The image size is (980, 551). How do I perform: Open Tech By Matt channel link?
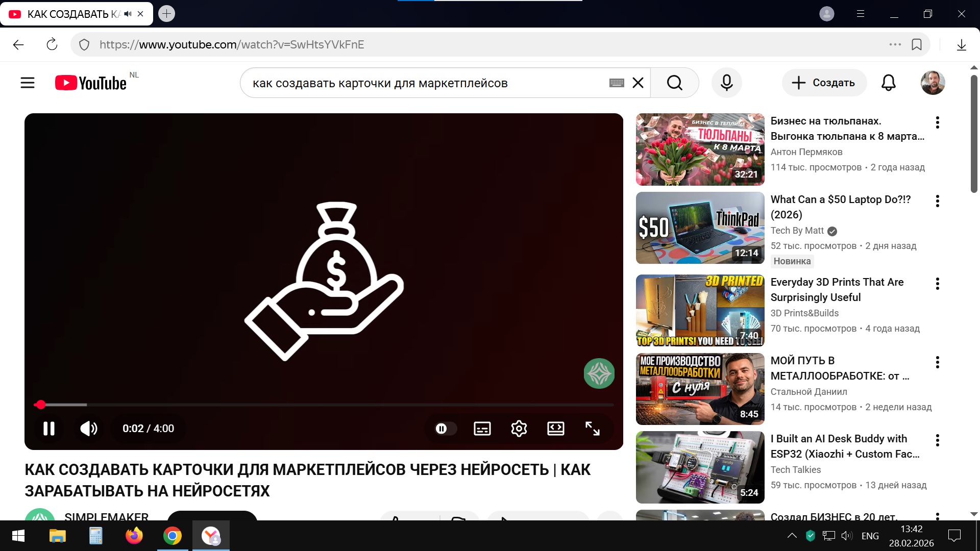coord(797,231)
